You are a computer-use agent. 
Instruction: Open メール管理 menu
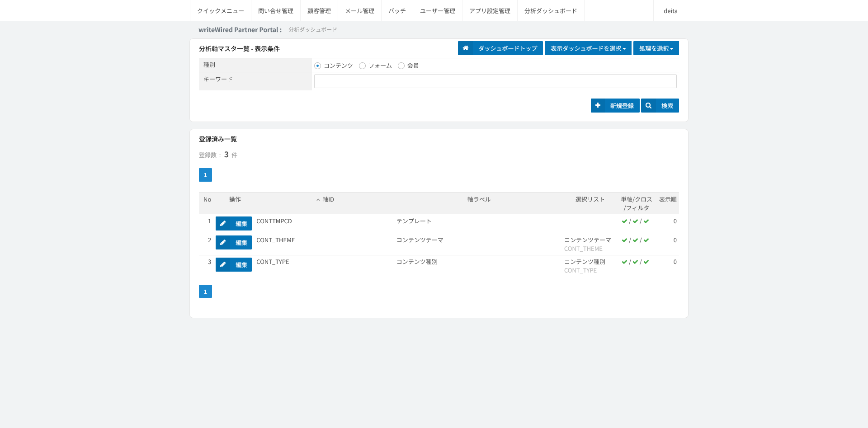[x=360, y=11]
